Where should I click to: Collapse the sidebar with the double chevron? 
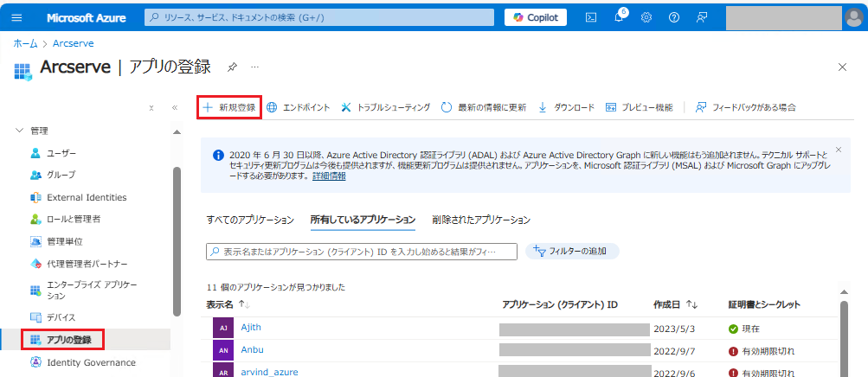pyautogui.click(x=174, y=108)
